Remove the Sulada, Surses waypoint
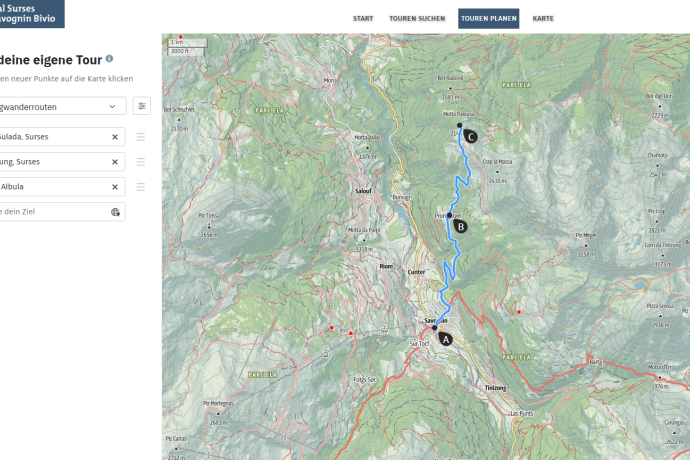This screenshot has height=460, width=690. pyautogui.click(x=114, y=136)
